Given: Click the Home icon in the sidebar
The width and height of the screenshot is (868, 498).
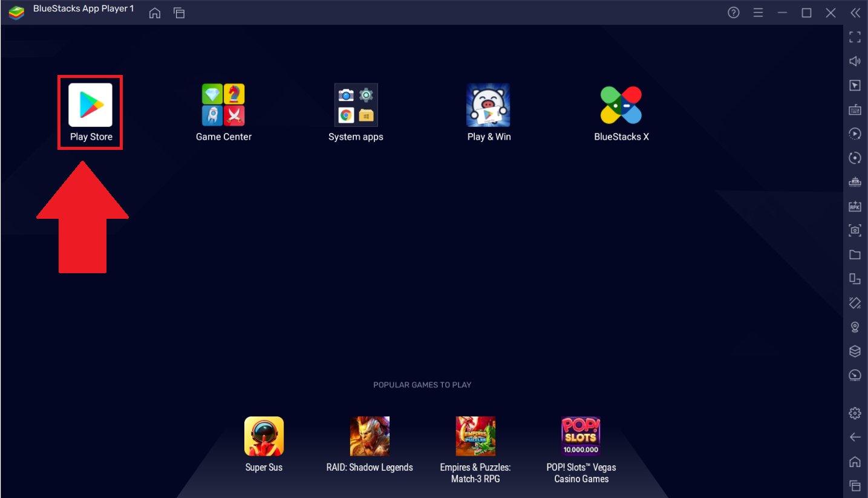Looking at the screenshot, I should point(855,462).
